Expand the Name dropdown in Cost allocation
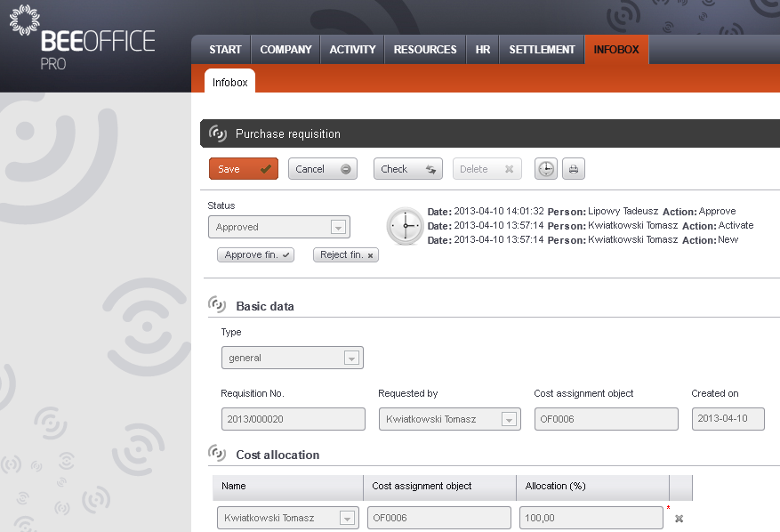Screen dimensions: 780x532 [x=346, y=518]
